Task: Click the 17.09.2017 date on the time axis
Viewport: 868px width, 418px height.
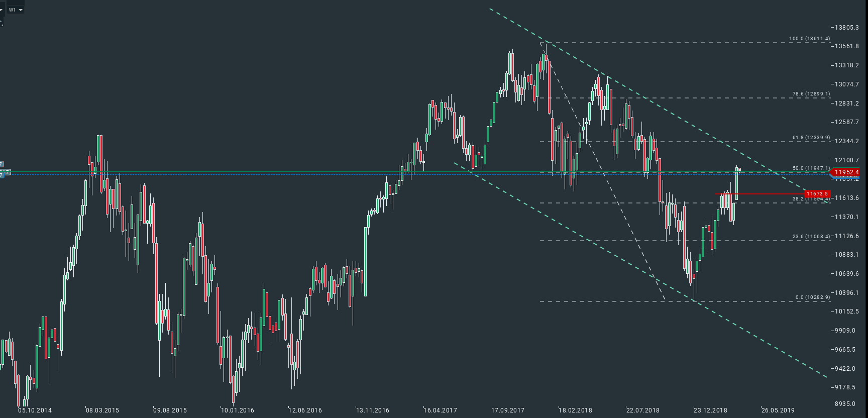Action: coord(507,410)
